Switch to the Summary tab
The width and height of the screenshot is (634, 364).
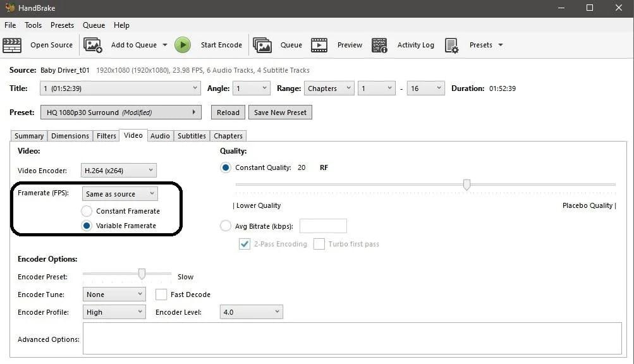coord(28,136)
